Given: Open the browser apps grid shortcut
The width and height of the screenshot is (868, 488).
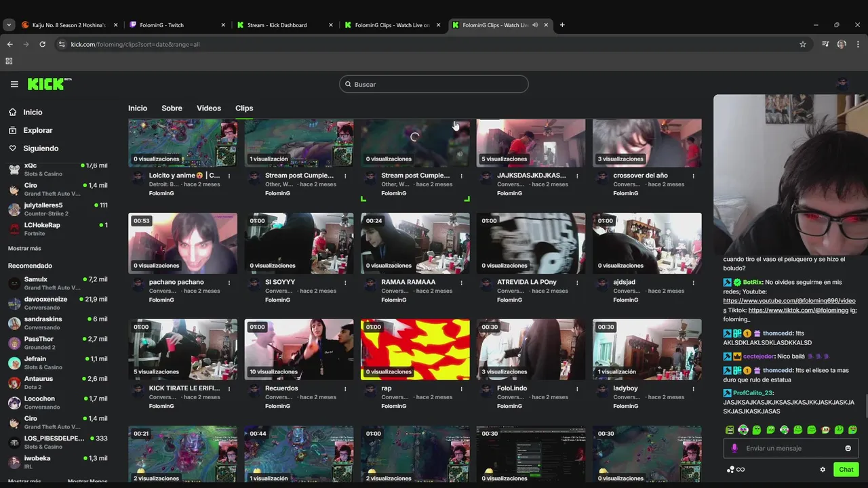Looking at the screenshot, I should pos(9,61).
